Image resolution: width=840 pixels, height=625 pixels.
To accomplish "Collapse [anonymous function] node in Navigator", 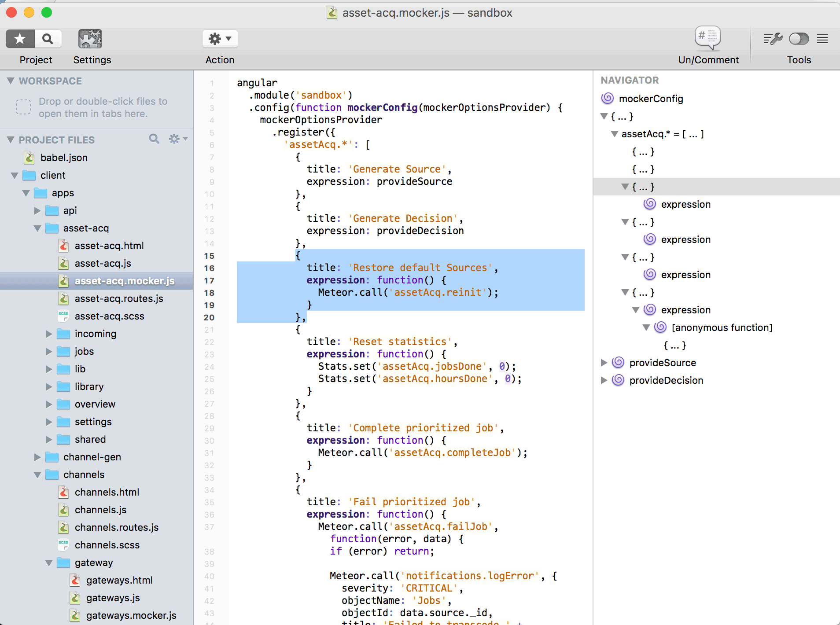I will coord(646,327).
